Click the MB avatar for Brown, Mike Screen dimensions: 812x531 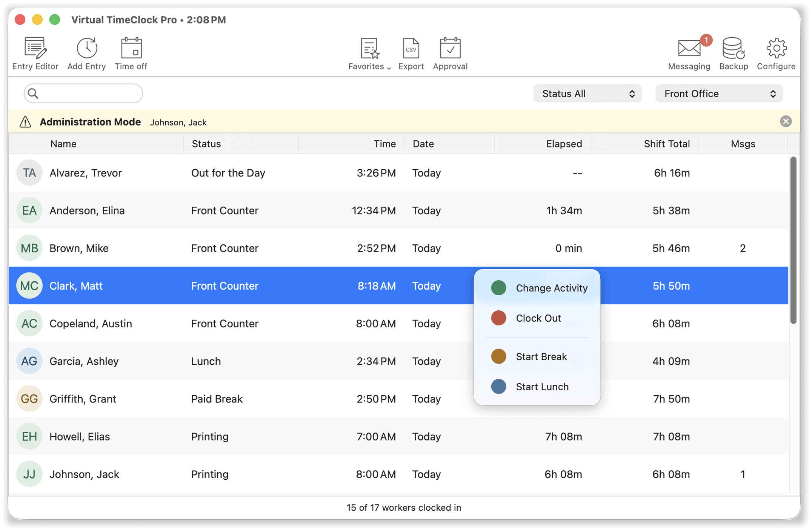pos(29,248)
